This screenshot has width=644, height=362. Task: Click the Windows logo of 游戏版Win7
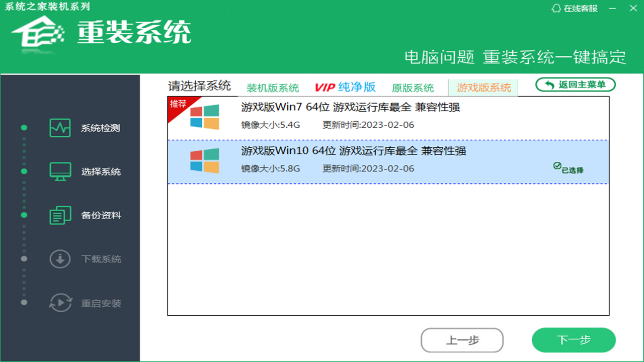(x=205, y=117)
